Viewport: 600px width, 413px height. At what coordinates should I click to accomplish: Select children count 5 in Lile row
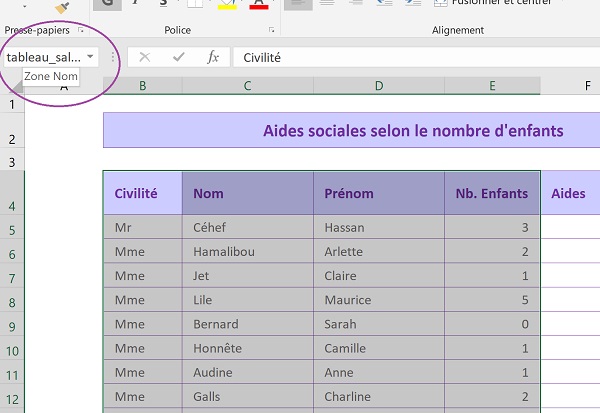coord(492,299)
